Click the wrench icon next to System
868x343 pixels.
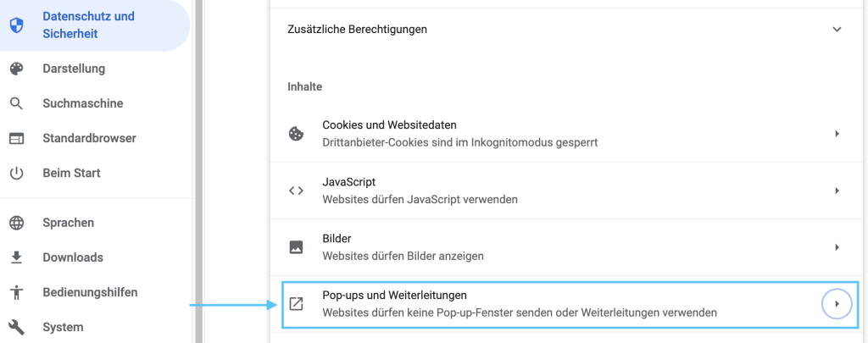(16, 327)
